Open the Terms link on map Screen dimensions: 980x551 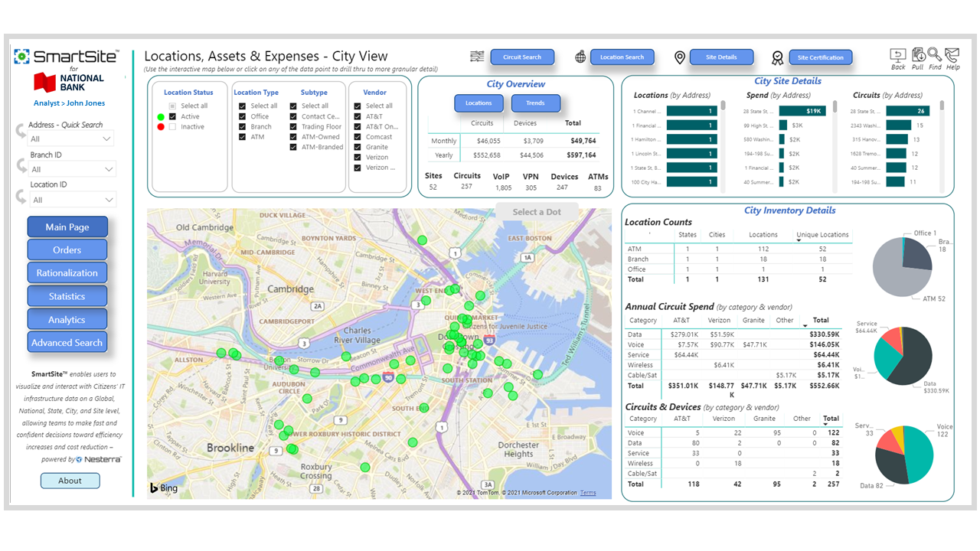click(x=588, y=493)
